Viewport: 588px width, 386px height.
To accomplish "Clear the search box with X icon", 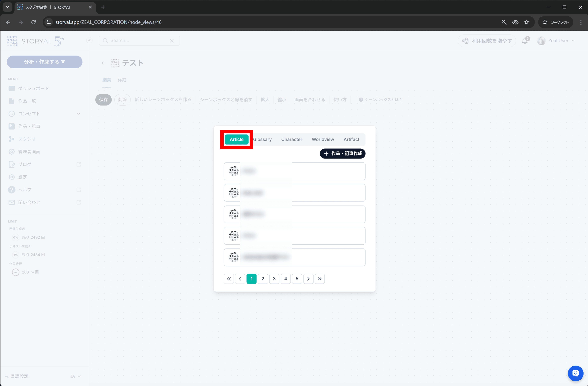I will 172,41.
